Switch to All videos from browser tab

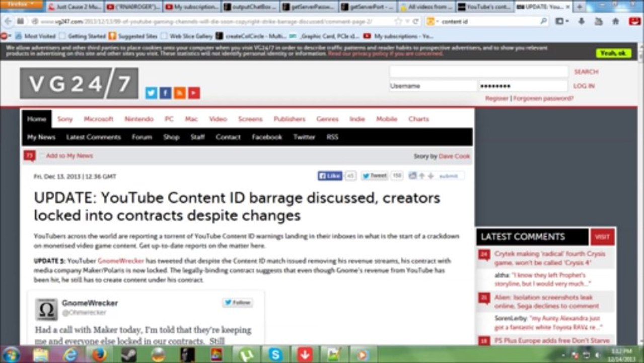pos(425,7)
